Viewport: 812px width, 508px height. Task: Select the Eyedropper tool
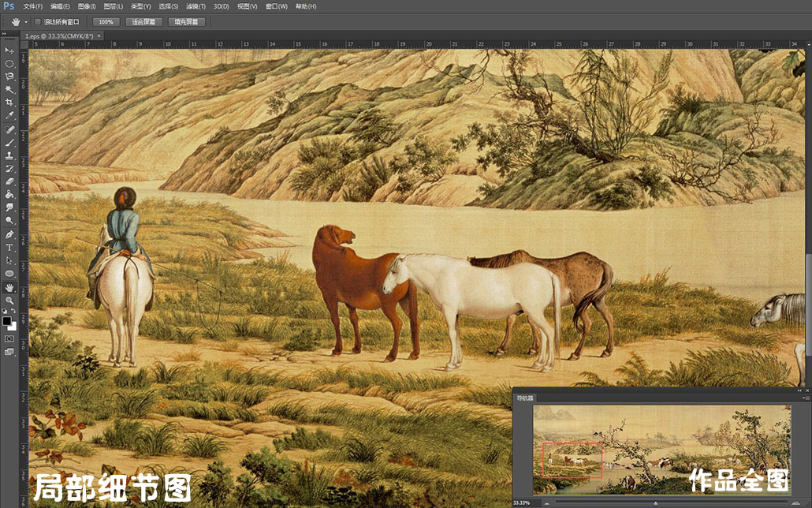click(x=9, y=116)
